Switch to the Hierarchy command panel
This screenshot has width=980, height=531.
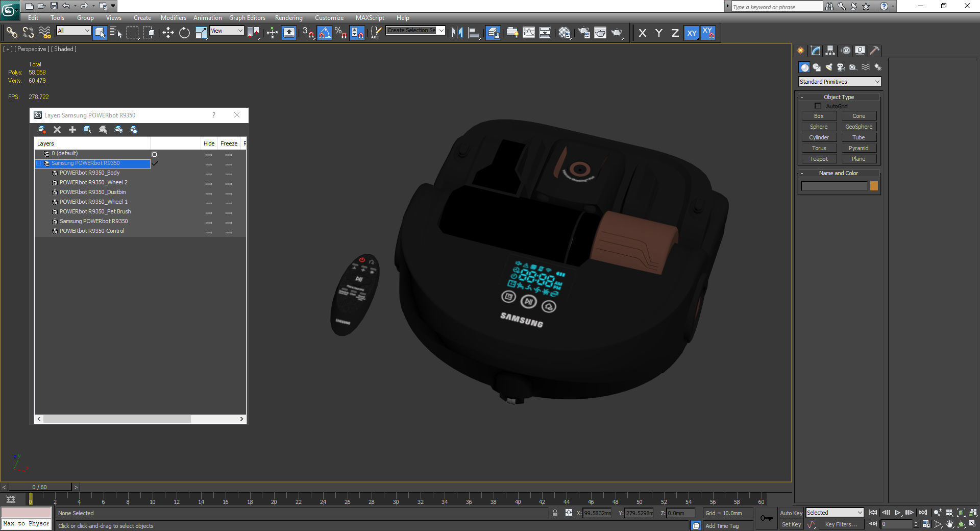point(830,51)
